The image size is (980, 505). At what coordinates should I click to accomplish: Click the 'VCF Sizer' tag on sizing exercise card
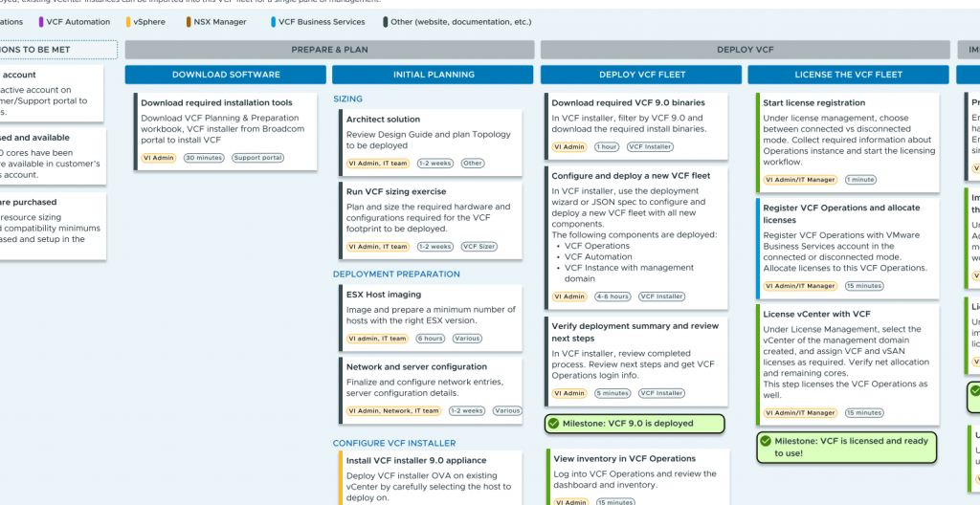(479, 247)
